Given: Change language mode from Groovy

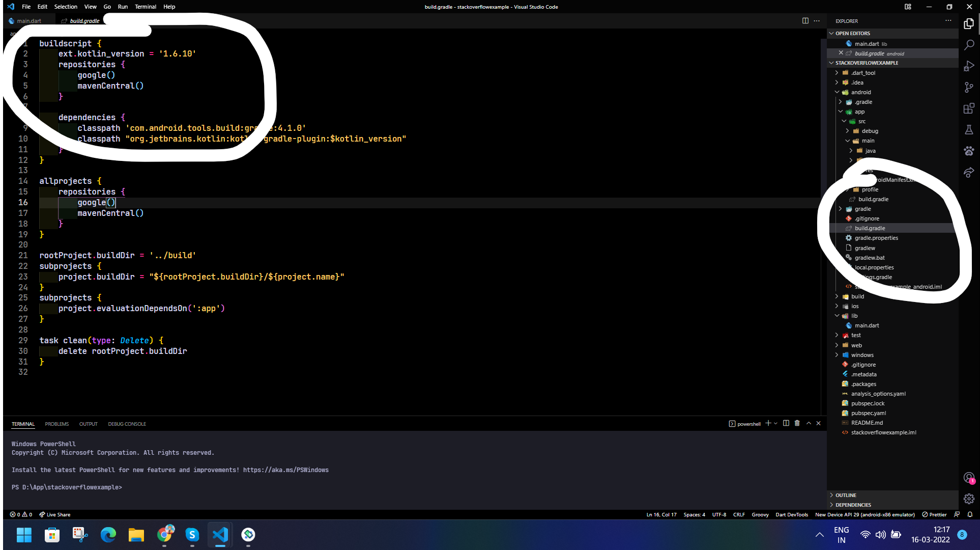Looking at the screenshot, I should pyautogui.click(x=760, y=514).
